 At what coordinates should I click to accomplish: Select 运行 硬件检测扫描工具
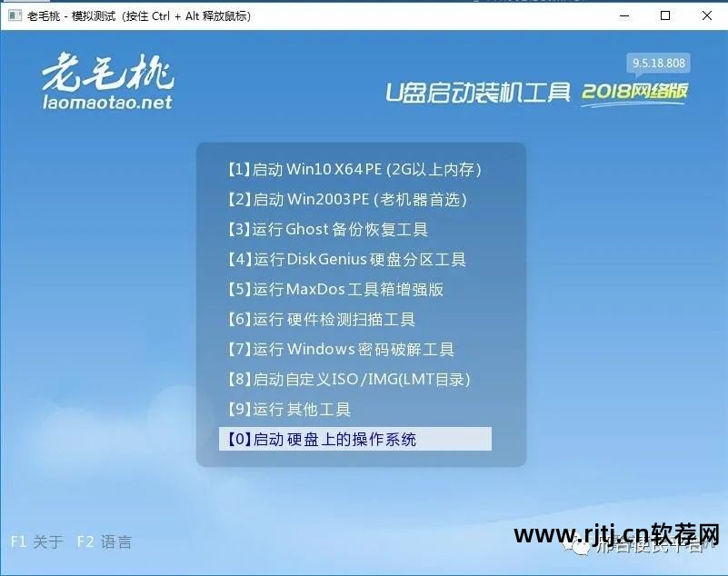(321, 319)
